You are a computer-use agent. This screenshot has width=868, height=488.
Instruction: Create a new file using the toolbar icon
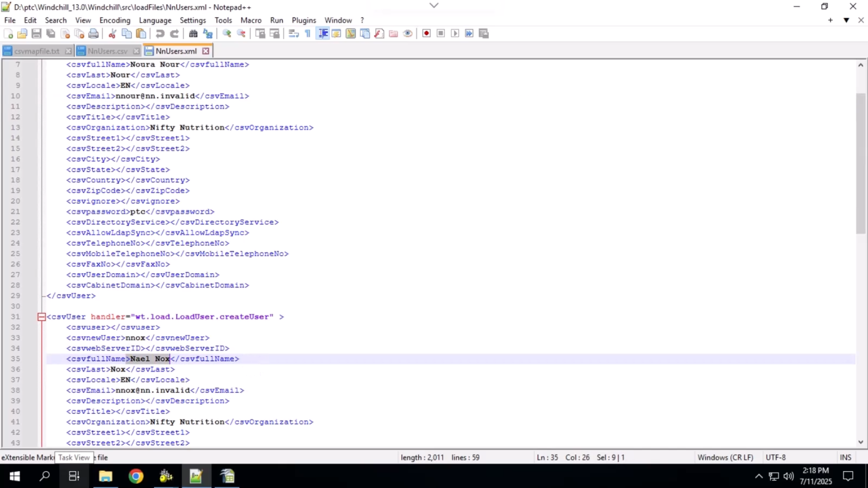(8, 33)
